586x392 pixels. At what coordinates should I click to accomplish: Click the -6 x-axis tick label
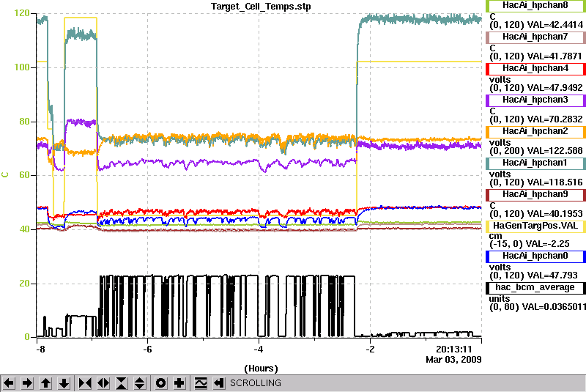pos(148,350)
